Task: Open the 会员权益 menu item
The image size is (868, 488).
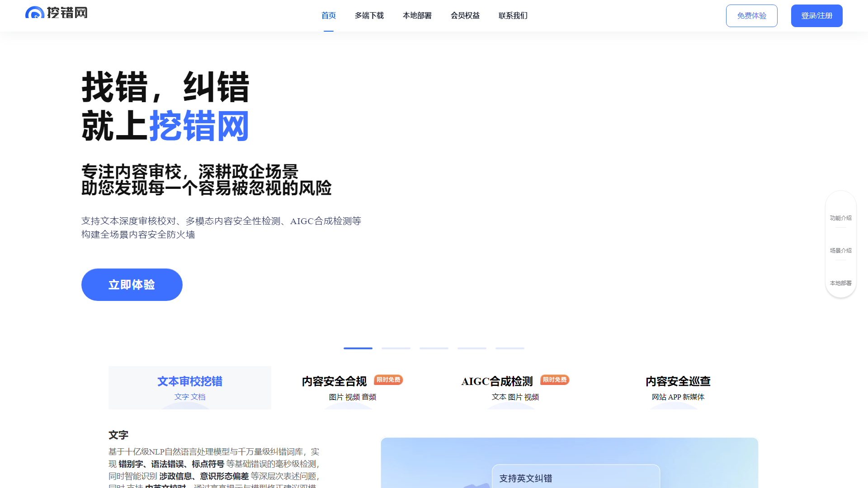Action: pos(465,15)
